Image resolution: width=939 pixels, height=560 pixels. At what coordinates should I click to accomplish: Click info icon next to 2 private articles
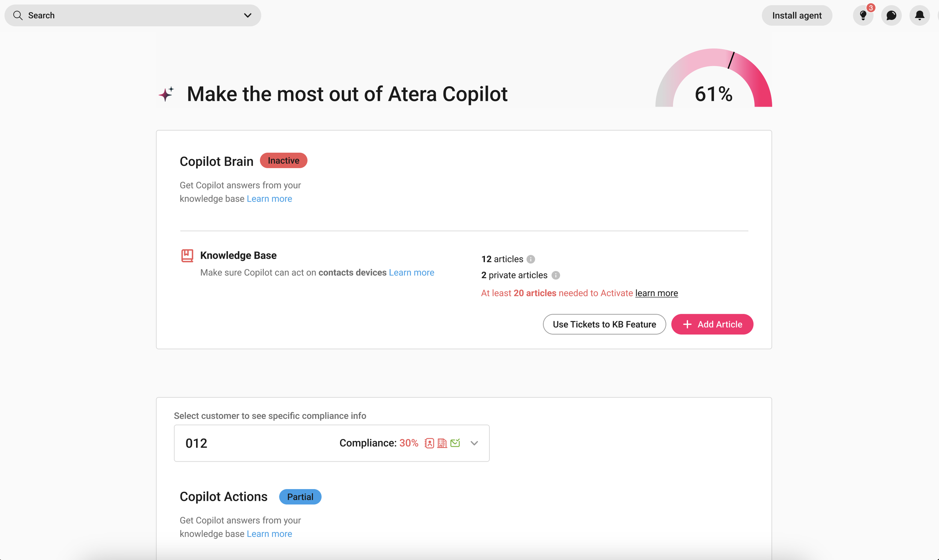click(x=556, y=275)
